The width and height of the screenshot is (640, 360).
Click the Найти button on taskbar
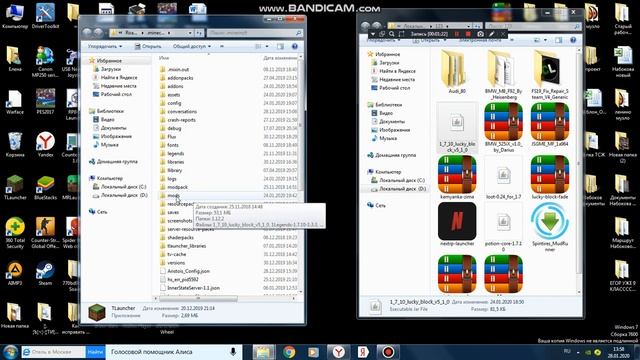click(95, 352)
